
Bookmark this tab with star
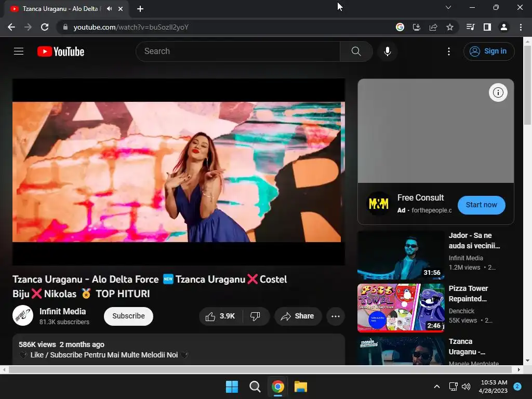(449, 27)
